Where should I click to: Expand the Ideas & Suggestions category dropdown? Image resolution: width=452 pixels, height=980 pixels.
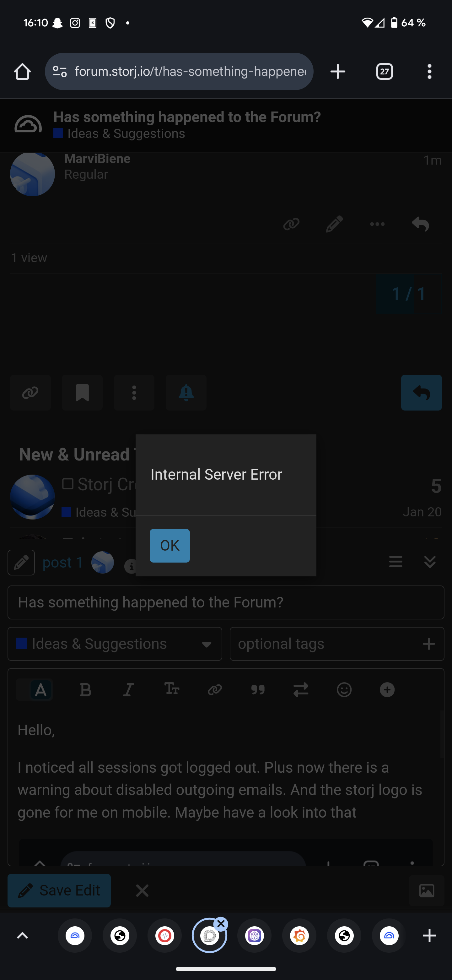(115, 644)
